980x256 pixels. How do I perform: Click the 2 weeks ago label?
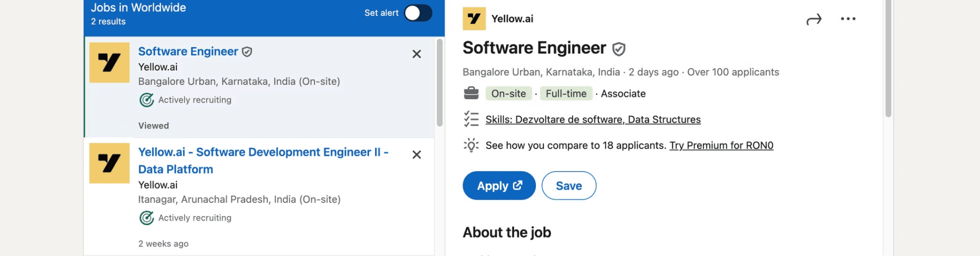click(x=163, y=244)
